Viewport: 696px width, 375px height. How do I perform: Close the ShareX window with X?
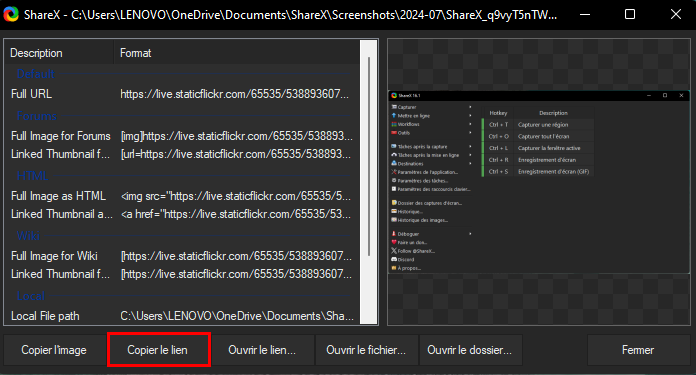(676, 14)
